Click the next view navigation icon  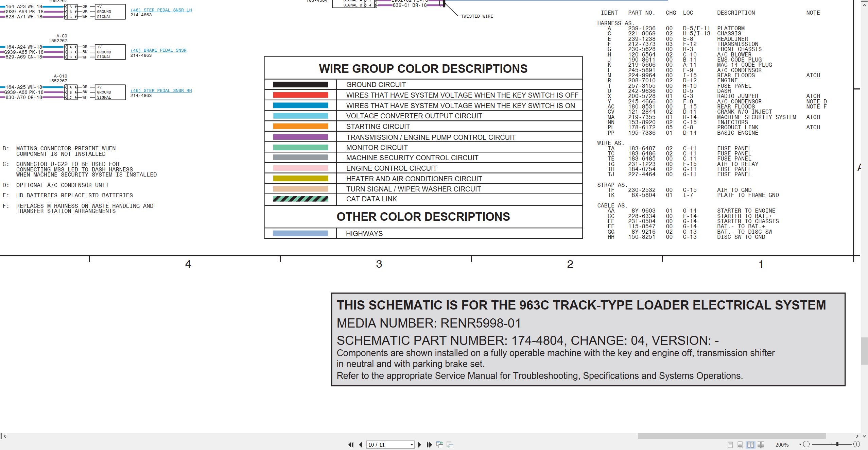click(x=450, y=445)
